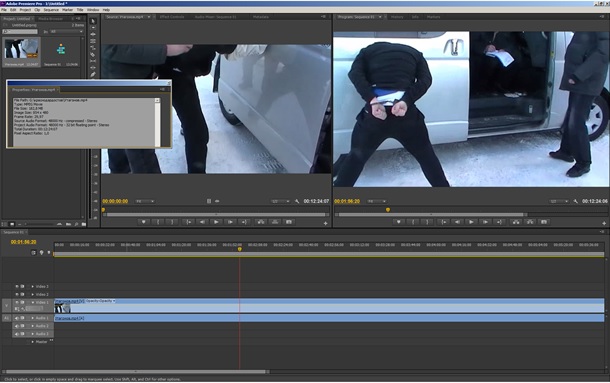Screen dimensions: 610x383
Task: Go to Out point in Source monitor
Action: 244,222
